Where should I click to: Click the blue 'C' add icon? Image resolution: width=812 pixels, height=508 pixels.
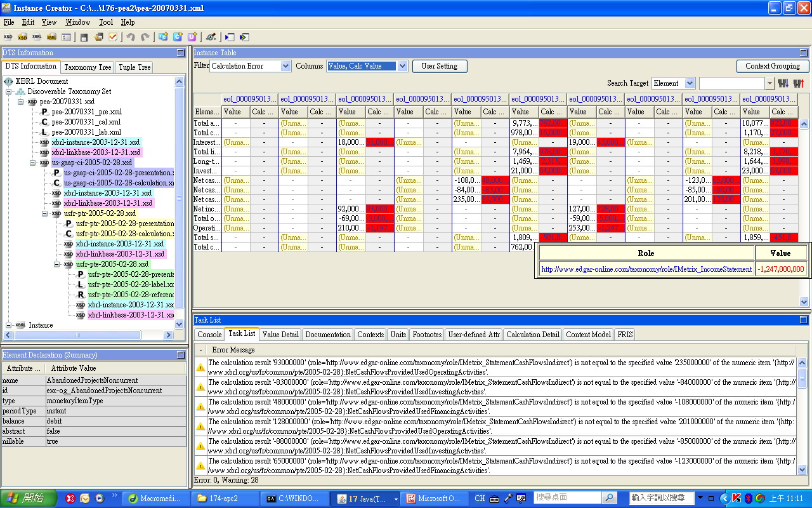point(178,37)
